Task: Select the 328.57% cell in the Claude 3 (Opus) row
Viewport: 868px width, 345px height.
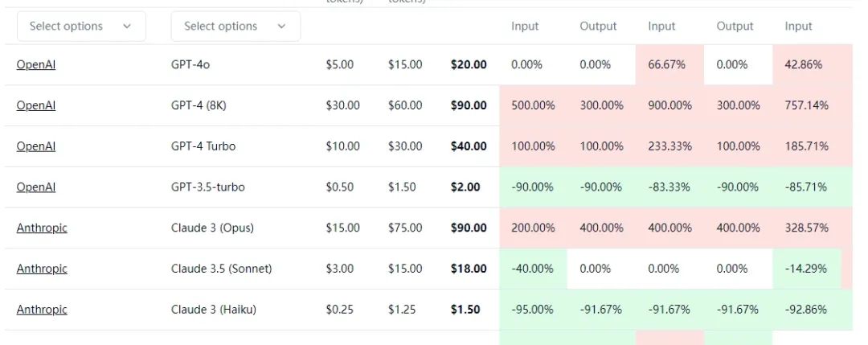Action: pos(807,228)
